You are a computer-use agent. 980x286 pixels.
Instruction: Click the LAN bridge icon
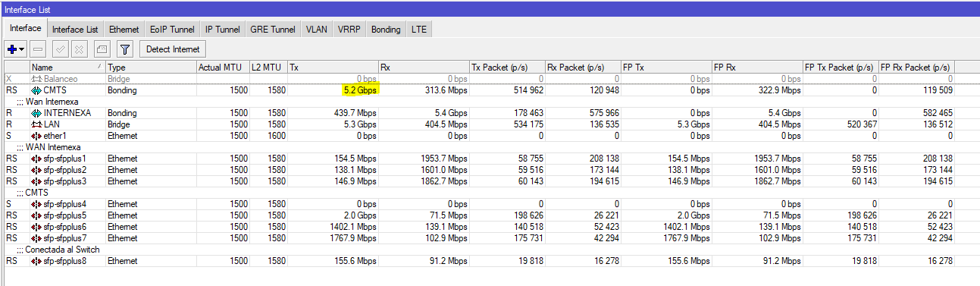36,124
